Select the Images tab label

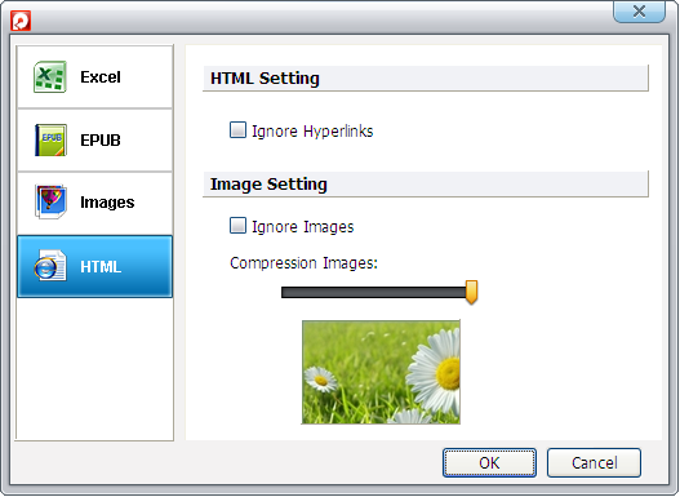coord(107,202)
